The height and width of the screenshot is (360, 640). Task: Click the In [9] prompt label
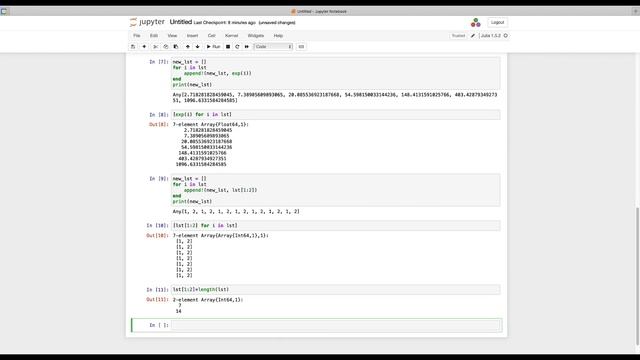point(158,179)
